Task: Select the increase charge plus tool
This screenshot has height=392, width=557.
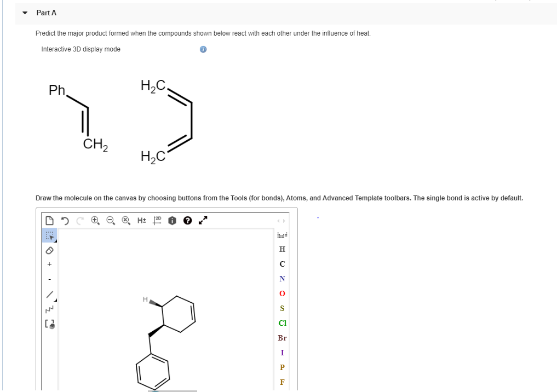Action: [x=49, y=264]
